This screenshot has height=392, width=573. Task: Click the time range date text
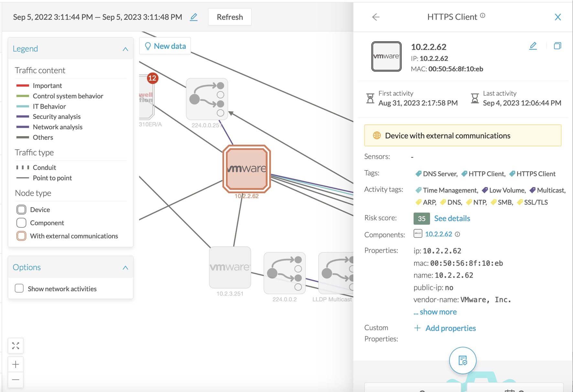(97, 17)
